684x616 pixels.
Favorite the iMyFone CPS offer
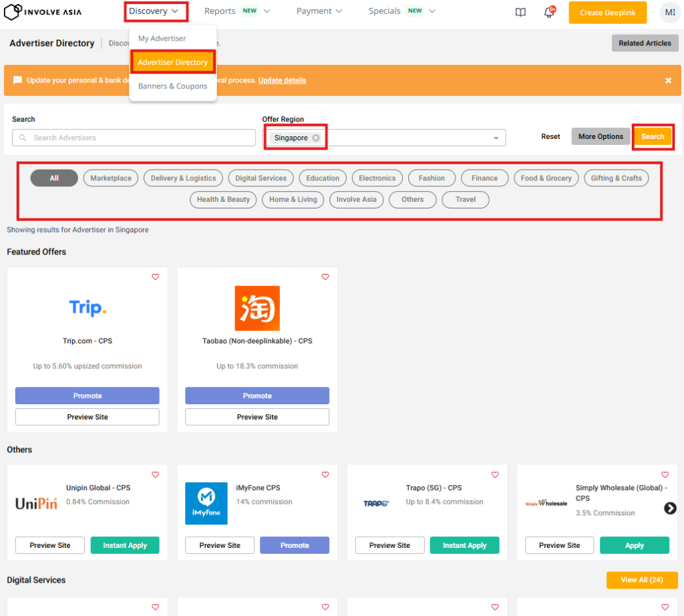click(x=325, y=474)
